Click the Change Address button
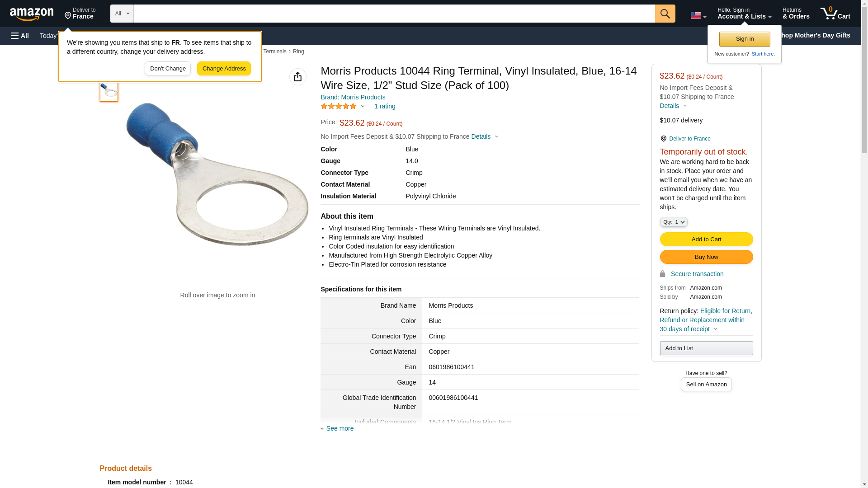The image size is (868, 488). pos(224,69)
